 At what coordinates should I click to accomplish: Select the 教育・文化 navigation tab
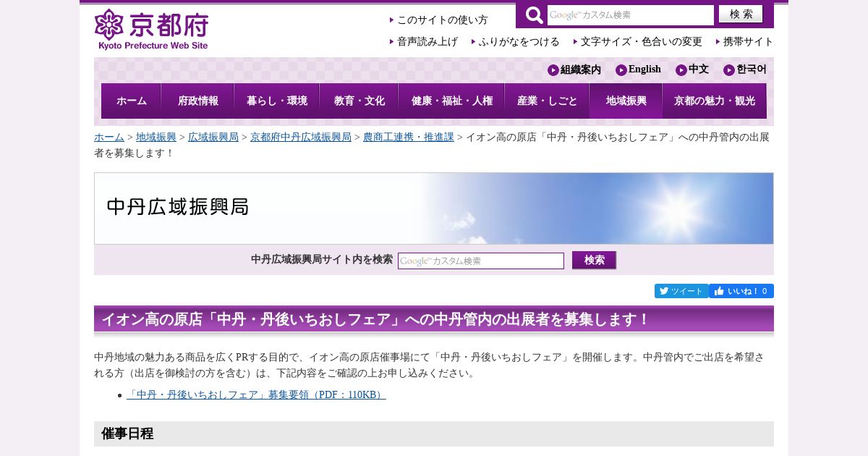tap(359, 101)
